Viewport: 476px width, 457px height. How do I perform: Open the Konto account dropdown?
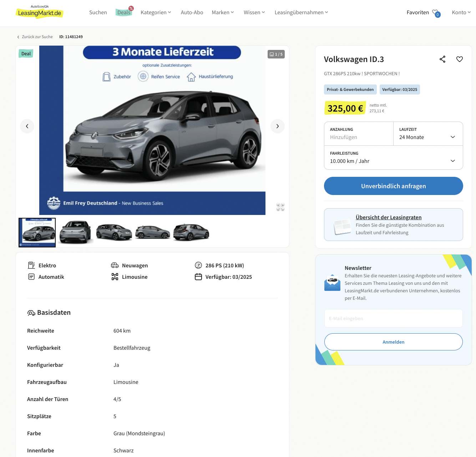click(461, 12)
